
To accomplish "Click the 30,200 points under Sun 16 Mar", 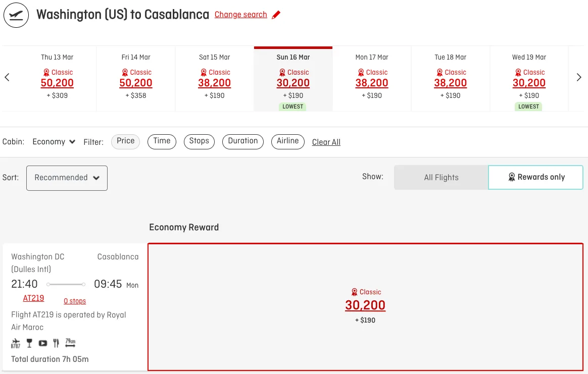I will pos(293,83).
